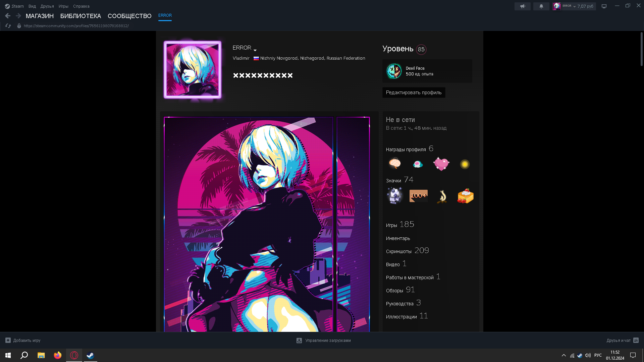Select the brain profile award icon
Viewport: 644px width, 362px height.
(395, 164)
